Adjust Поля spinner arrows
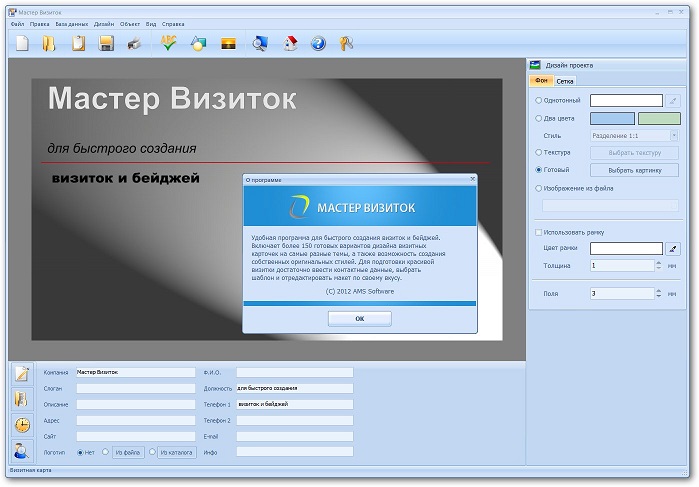The image size is (699, 487). click(658, 293)
